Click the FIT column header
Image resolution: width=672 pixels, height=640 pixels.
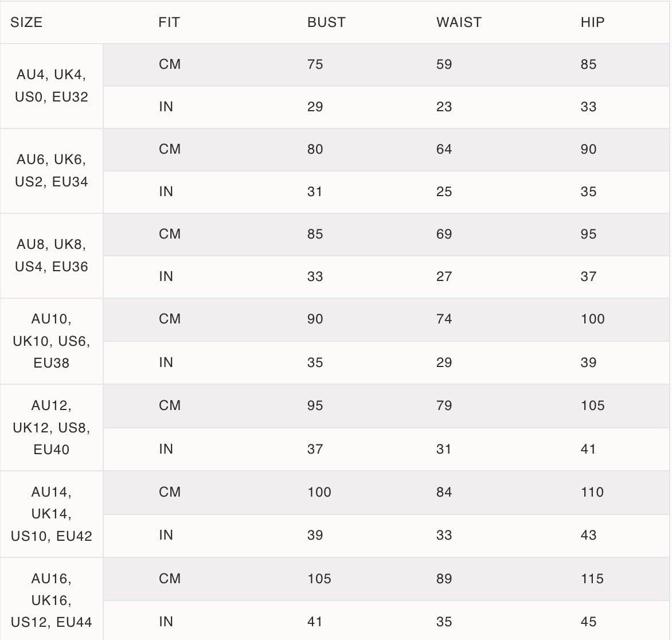click(169, 22)
